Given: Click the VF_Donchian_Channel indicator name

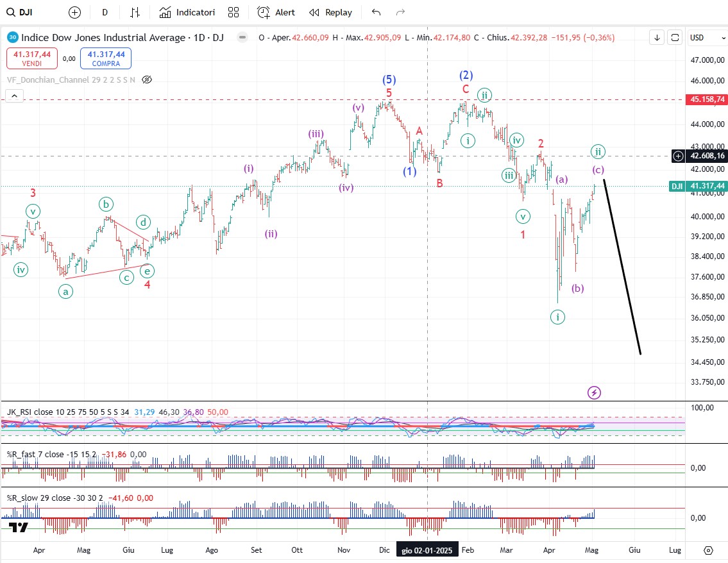Looking at the screenshot, I should 71,80.
